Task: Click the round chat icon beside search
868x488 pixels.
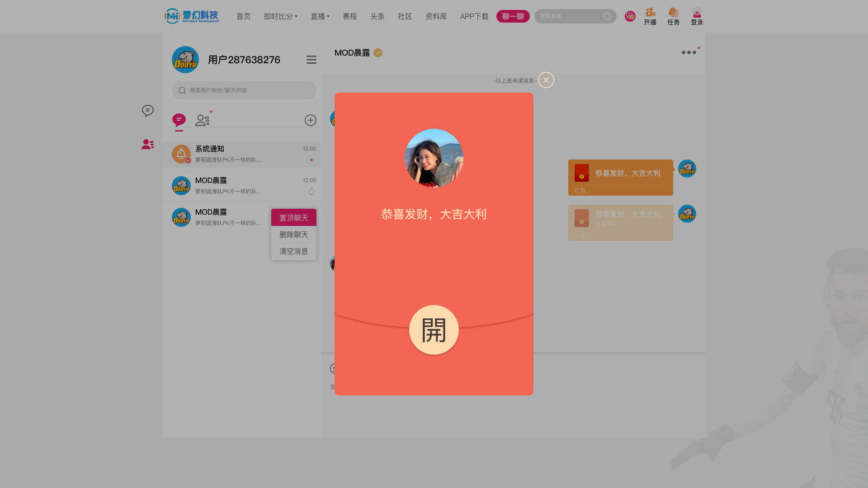Action: point(630,16)
